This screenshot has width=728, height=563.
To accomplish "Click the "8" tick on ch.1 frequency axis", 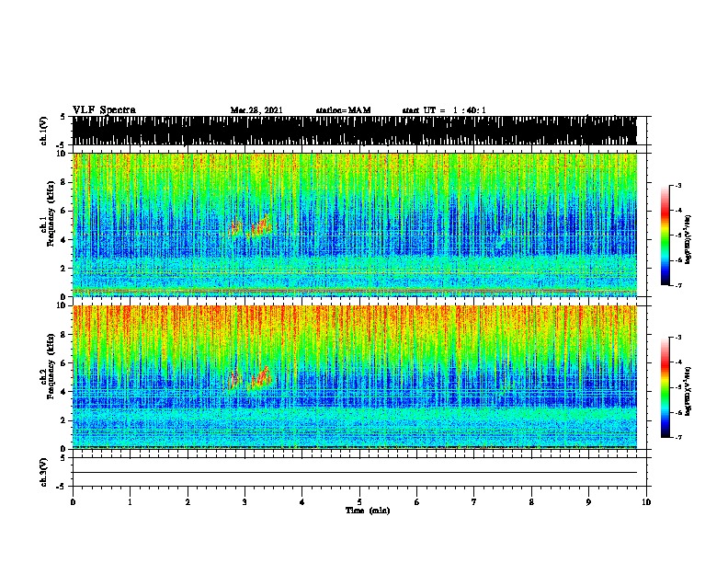I will 63,182.
